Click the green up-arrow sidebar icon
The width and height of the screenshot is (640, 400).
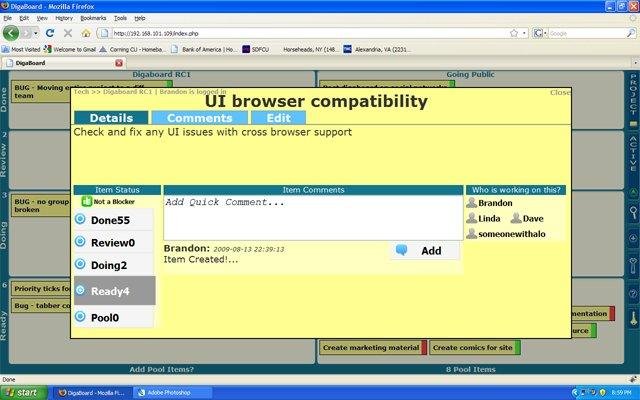[633, 193]
